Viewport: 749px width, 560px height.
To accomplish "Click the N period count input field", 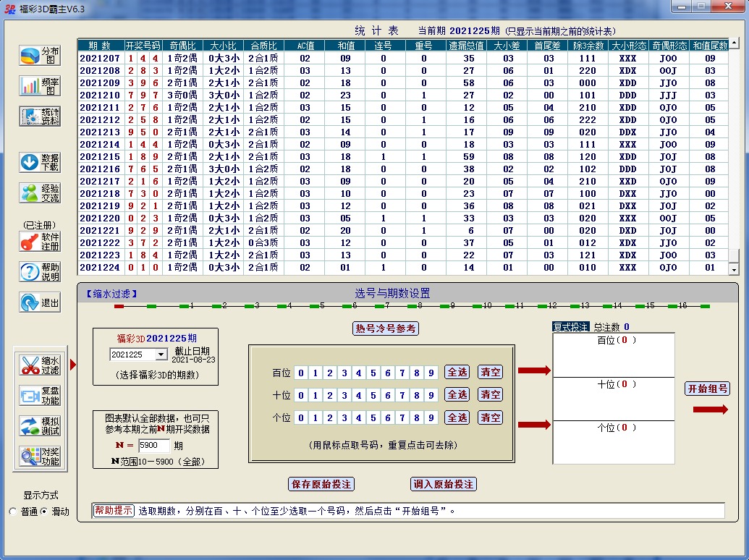I will (x=153, y=446).
